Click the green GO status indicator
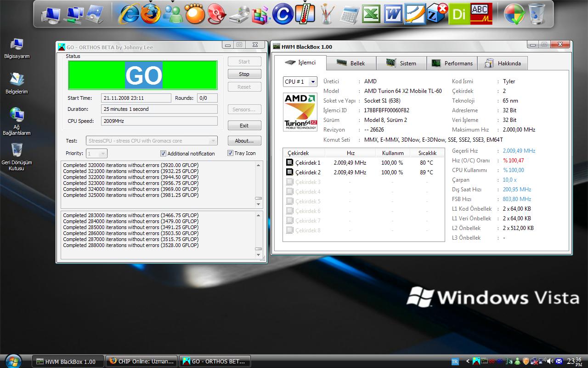This screenshot has width=588, height=368. point(143,75)
